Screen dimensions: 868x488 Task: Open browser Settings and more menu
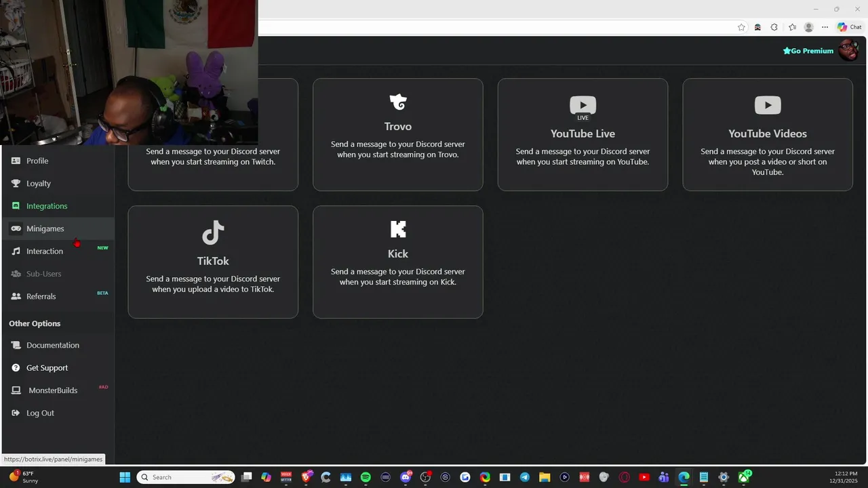(x=825, y=27)
